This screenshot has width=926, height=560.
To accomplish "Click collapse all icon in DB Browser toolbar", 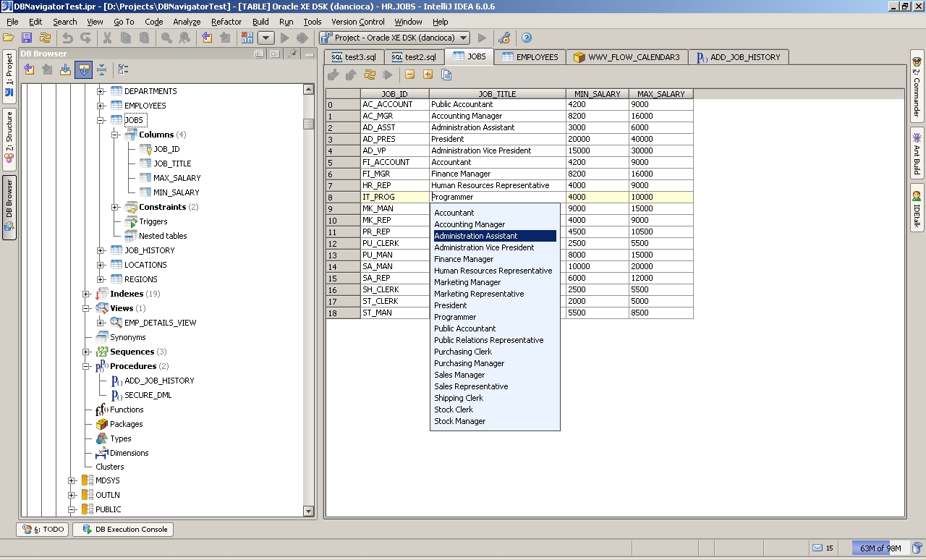I will tap(101, 69).
